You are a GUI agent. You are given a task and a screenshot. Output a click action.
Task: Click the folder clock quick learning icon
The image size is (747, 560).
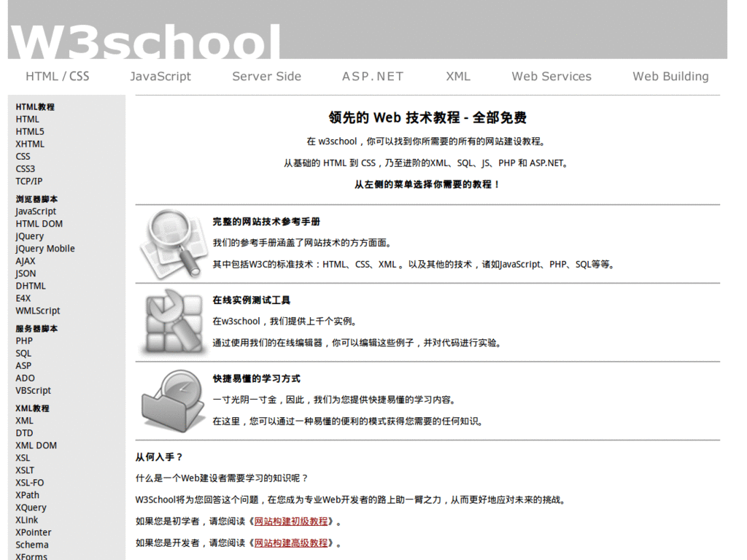pyautogui.click(x=174, y=401)
